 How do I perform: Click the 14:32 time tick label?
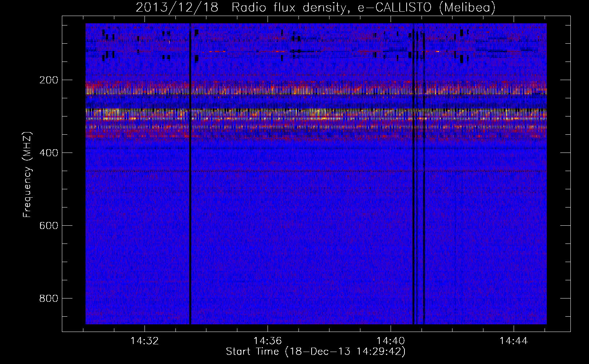coord(145,341)
